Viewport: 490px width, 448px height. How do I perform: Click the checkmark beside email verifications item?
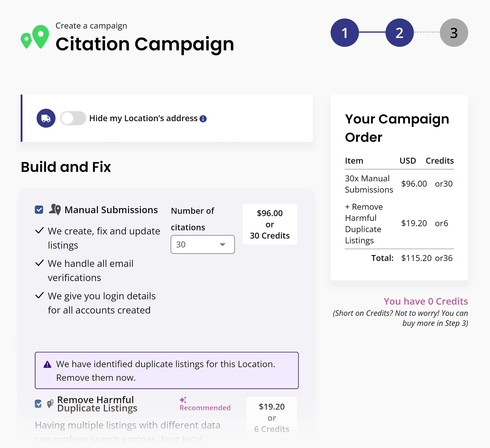[40, 263]
